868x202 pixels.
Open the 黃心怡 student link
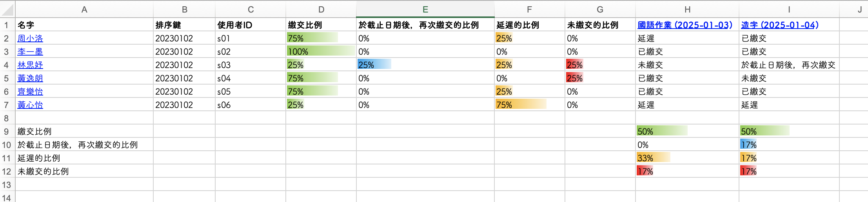pyautogui.click(x=30, y=105)
